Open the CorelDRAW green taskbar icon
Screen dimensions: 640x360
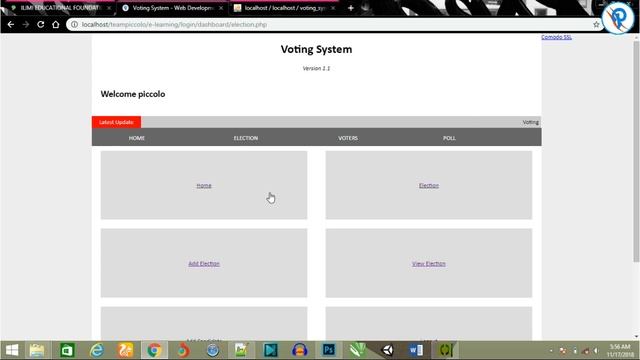[358, 350]
